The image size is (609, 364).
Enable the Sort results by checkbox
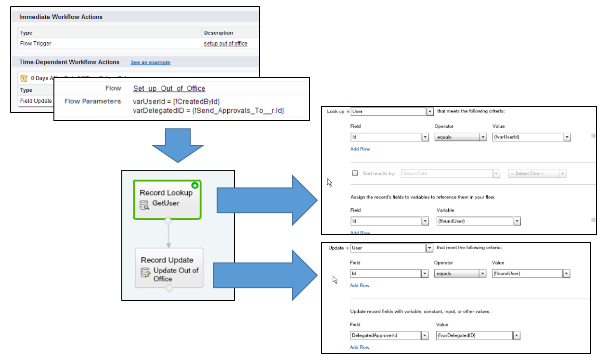[x=355, y=173]
